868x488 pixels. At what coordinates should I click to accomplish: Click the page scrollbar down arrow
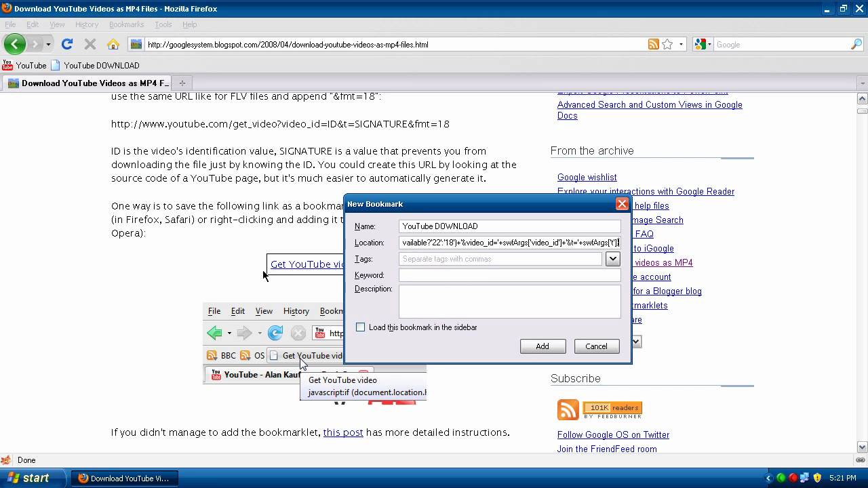click(863, 447)
